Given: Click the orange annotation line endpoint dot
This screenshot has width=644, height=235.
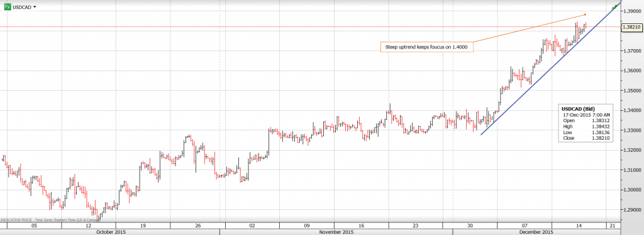Looking at the screenshot, I should [x=586, y=14].
